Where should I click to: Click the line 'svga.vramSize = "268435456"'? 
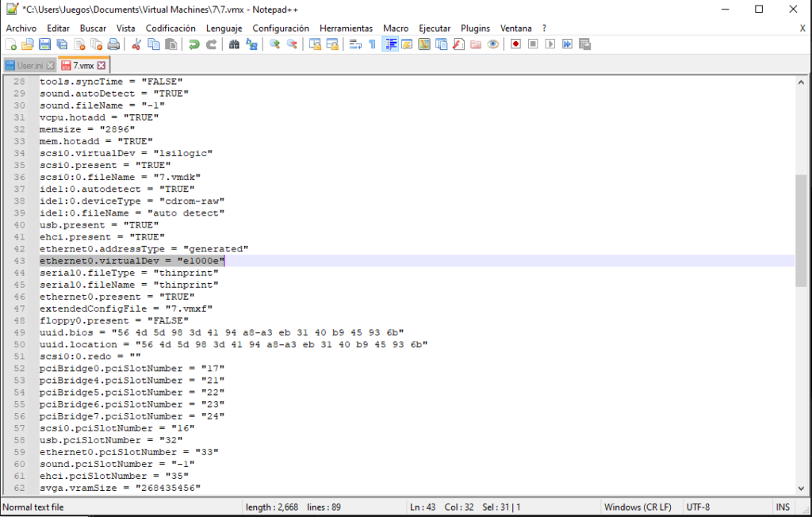point(120,488)
